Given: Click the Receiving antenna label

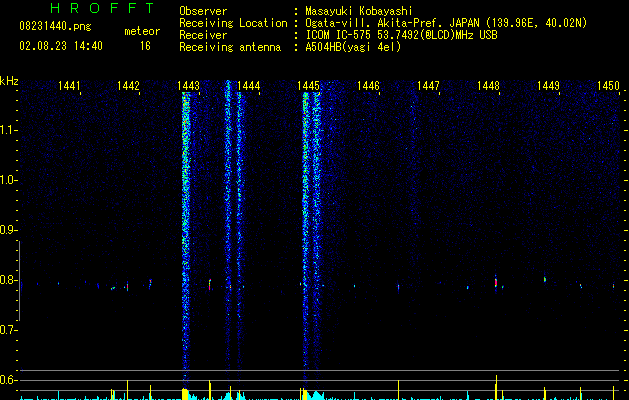Looking at the screenshot, I should coord(230,47).
